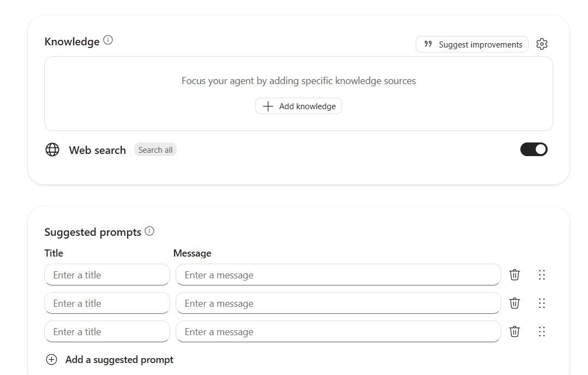Turn off the Web search toggle
This screenshot has width=588, height=375.
(x=533, y=150)
